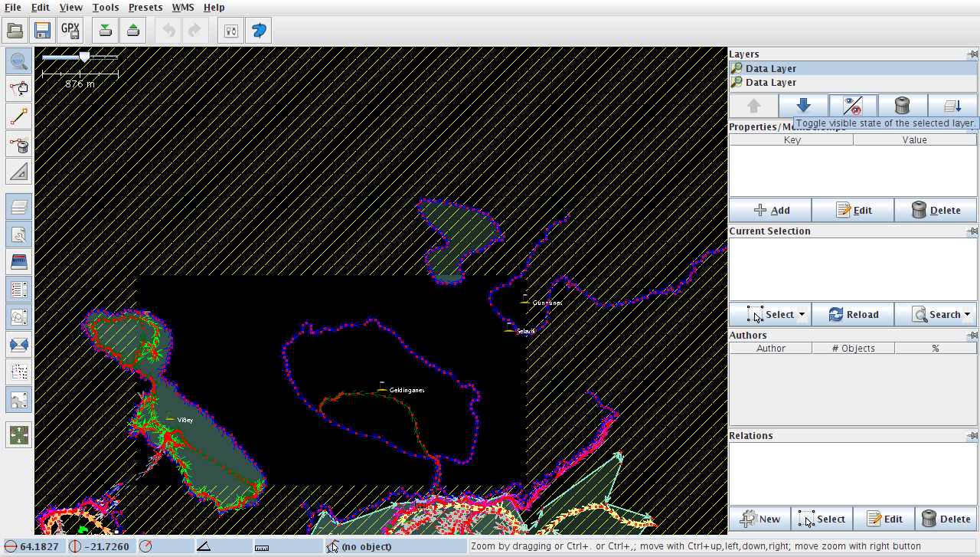Open the arrow beside Current Selection Select
The image size is (980, 557).
(x=802, y=314)
